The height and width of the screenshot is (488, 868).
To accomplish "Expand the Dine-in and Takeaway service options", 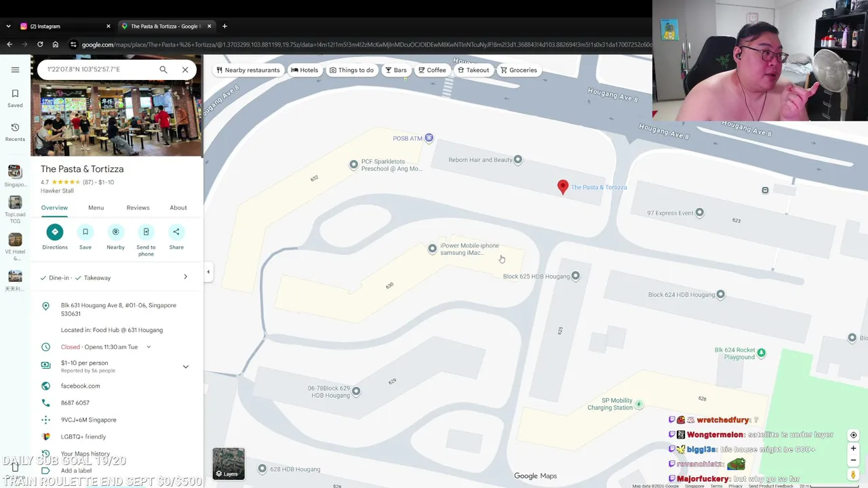I will coord(117,277).
